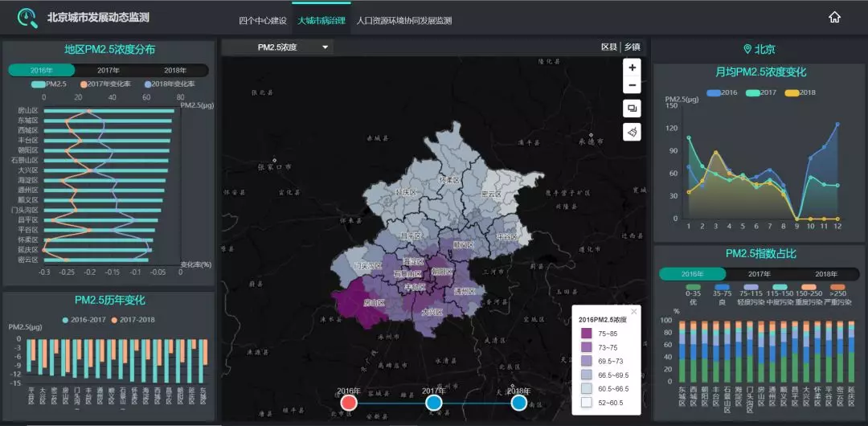Select 2016年 in PM2.5指数占比 panel

click(692, 273)
